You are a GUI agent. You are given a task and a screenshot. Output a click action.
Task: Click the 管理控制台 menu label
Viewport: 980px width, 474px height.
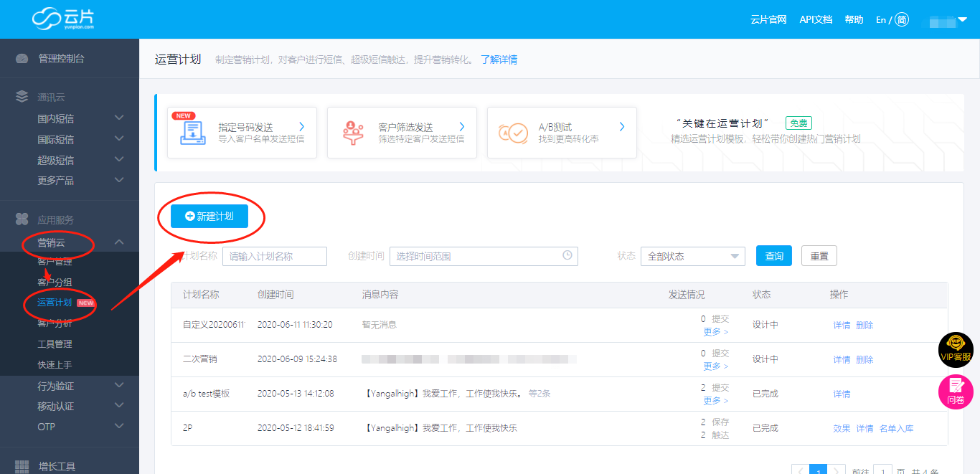click(62, 59)
